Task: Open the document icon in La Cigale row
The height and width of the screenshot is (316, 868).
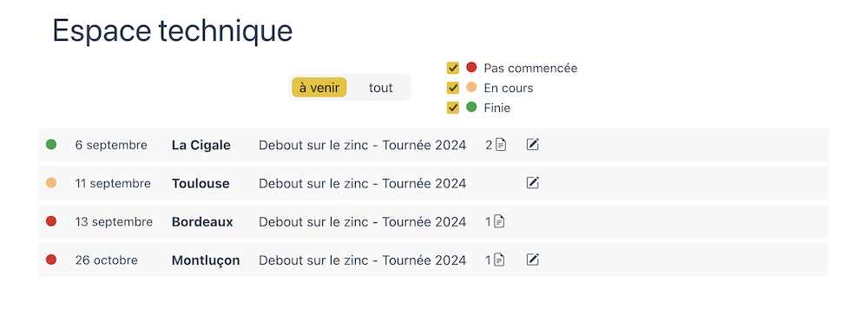Action: [x=501, y=145]
